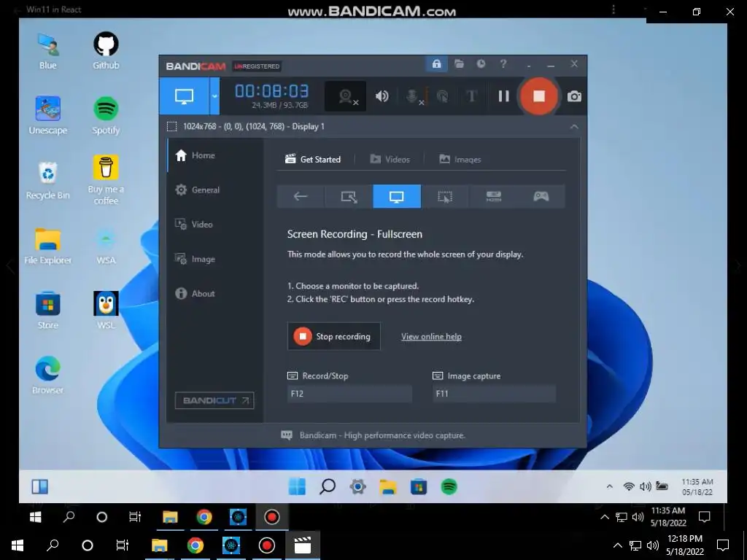The width and height of the screenshot is (747, 560).
Task: Select the rectangle on screen recording mode
Action: tap(349, 196)
